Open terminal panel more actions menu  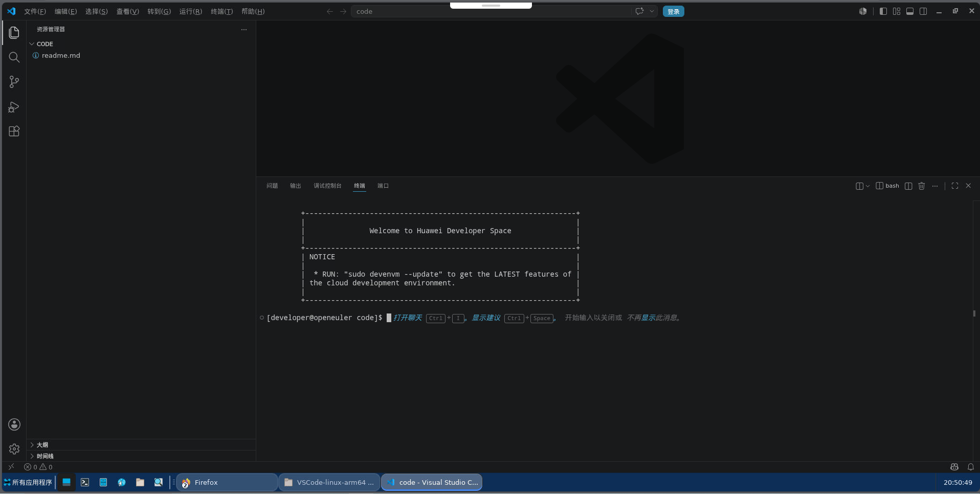tap(935, 186)
